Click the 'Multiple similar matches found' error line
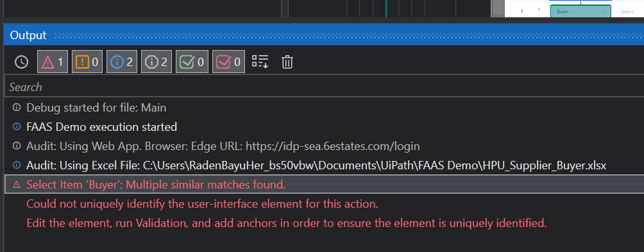 (156, 185)
